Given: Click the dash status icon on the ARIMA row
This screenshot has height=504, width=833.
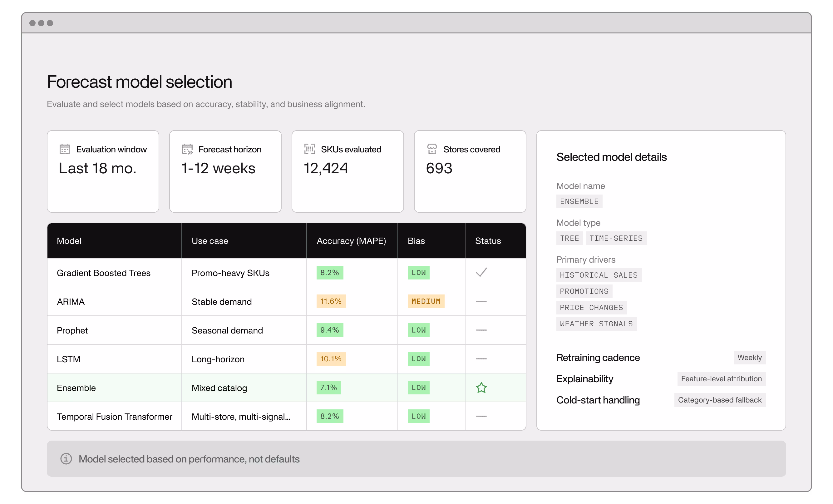Looking at the screenshot, I should pyautogui.click(x=481, y=302).
